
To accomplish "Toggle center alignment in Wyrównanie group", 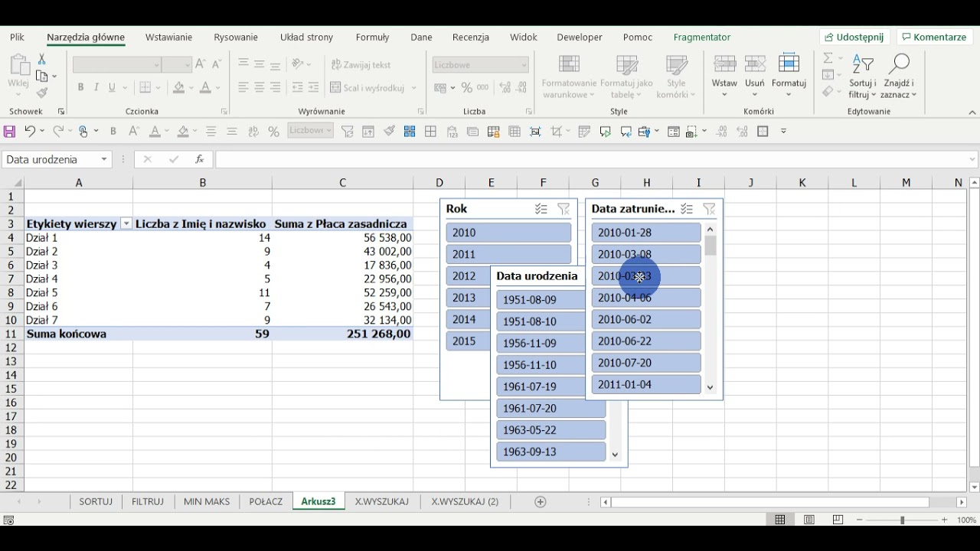I will point(260,88).
